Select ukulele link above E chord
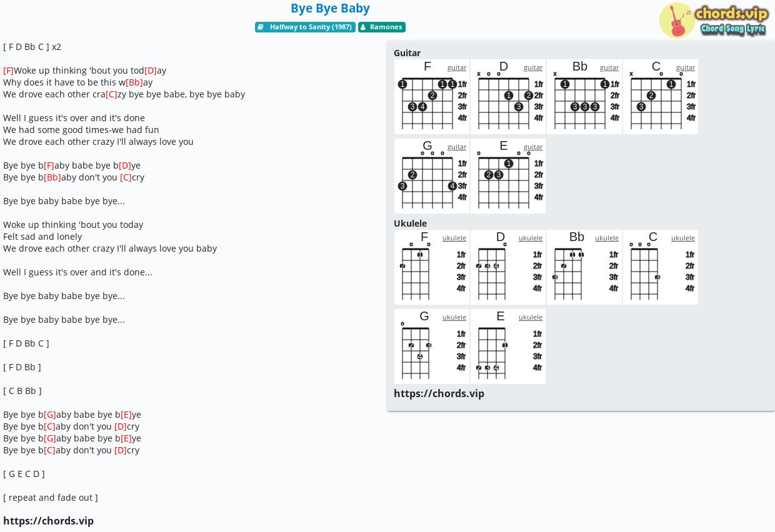Viewport: 775px width, 532px height. (531, 317)
